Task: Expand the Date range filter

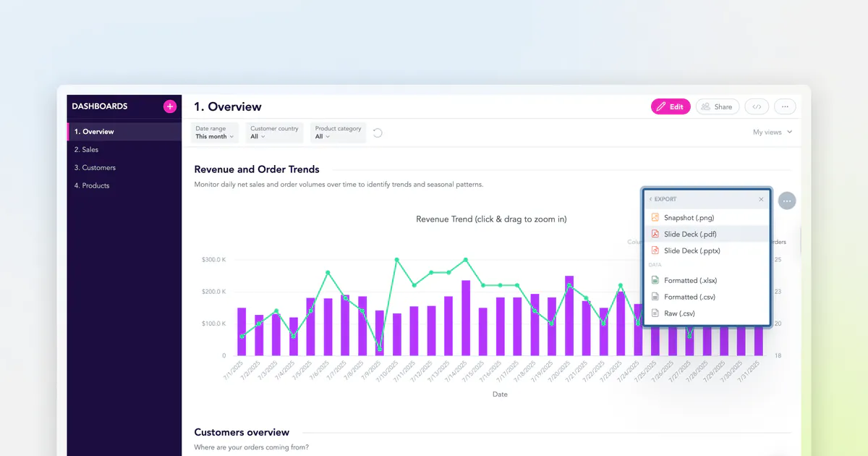Action: 215,132
